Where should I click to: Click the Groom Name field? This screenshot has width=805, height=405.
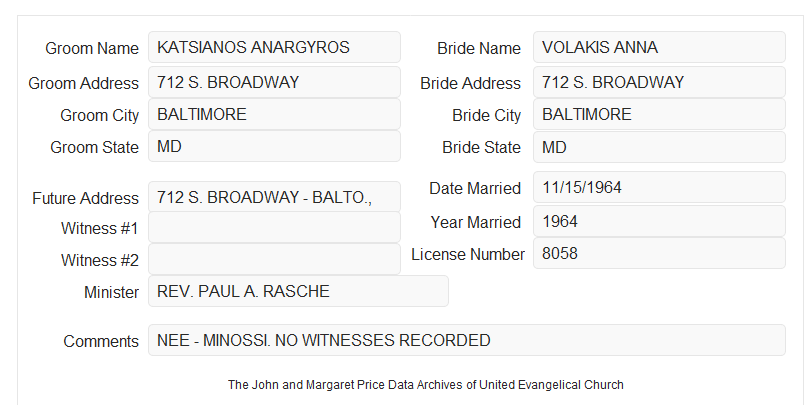[274, 47]
